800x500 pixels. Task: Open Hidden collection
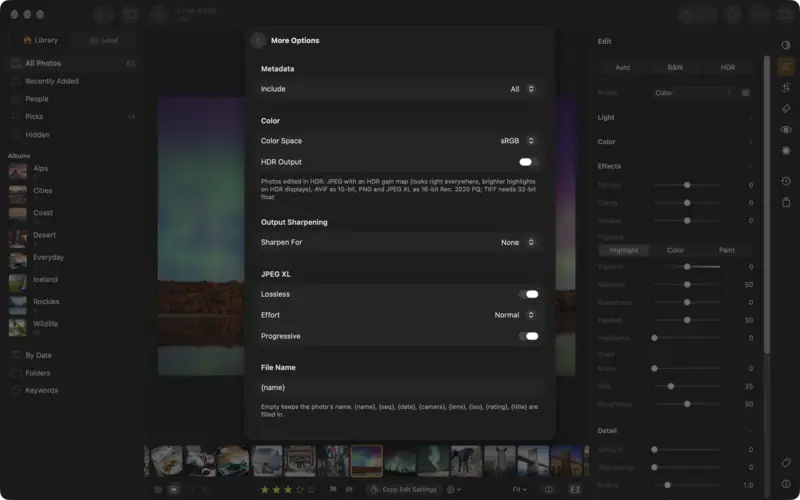[73, 135]
